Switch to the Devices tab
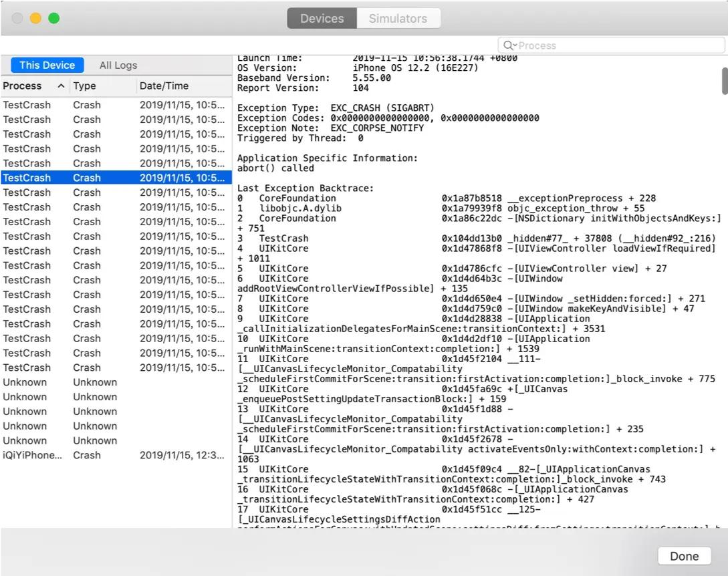Viewport: 728px width, 576px height. pyautogui.click(x=322, y=19)
